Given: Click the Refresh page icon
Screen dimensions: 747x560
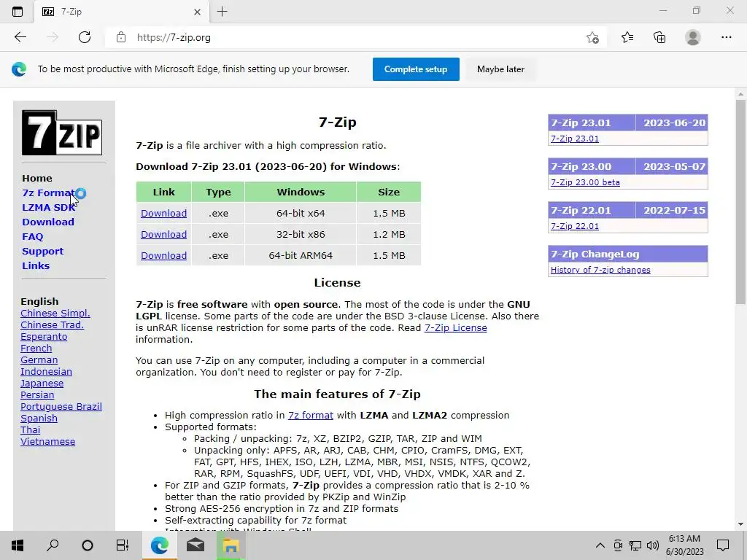Looking at the screenshot, I should 85,37.
